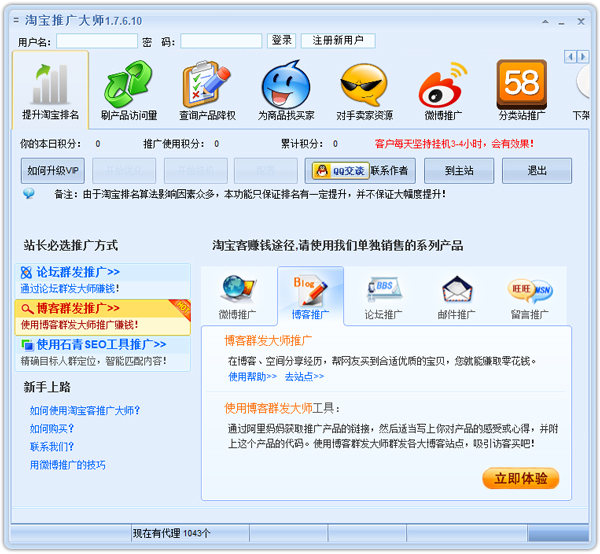Open the 使用石青SEO工具推广>> link
This screenshot has height=554, width=600.
pos(101,344)
